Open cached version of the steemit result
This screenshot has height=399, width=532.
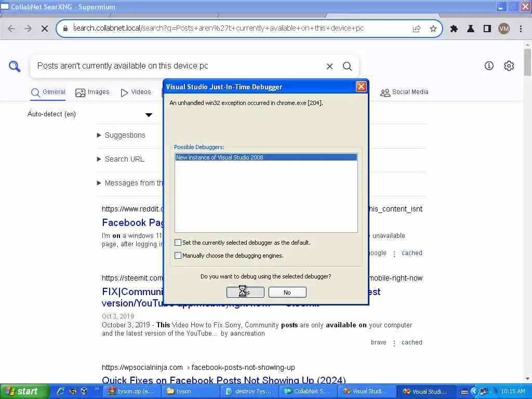tap(412, 342)
